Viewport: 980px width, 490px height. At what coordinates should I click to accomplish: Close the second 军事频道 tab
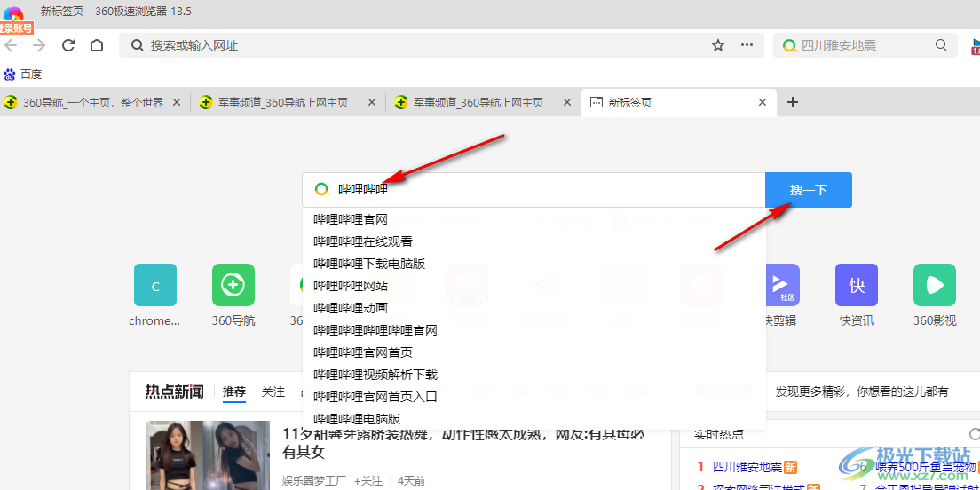point(567,102)
